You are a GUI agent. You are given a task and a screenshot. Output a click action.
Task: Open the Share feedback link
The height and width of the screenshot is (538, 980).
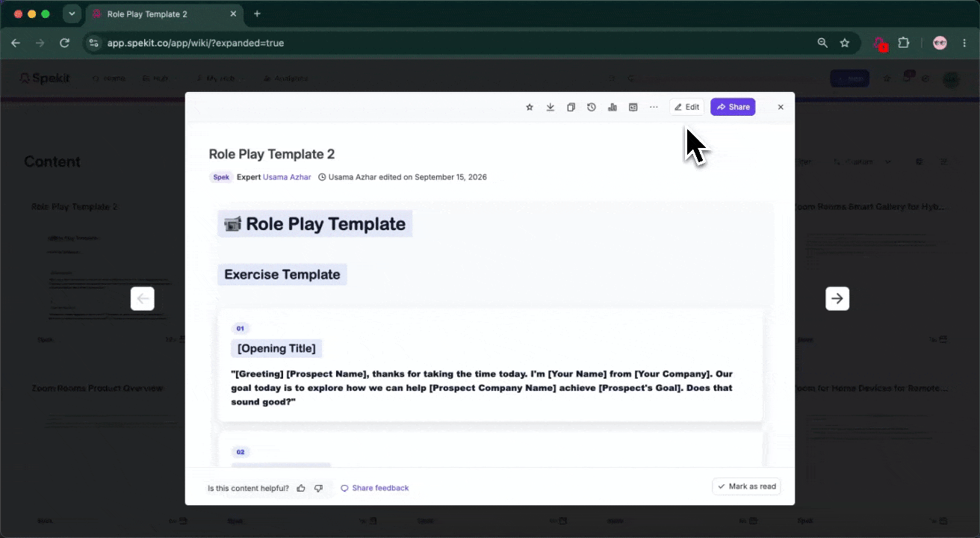(x=375, y=488)
